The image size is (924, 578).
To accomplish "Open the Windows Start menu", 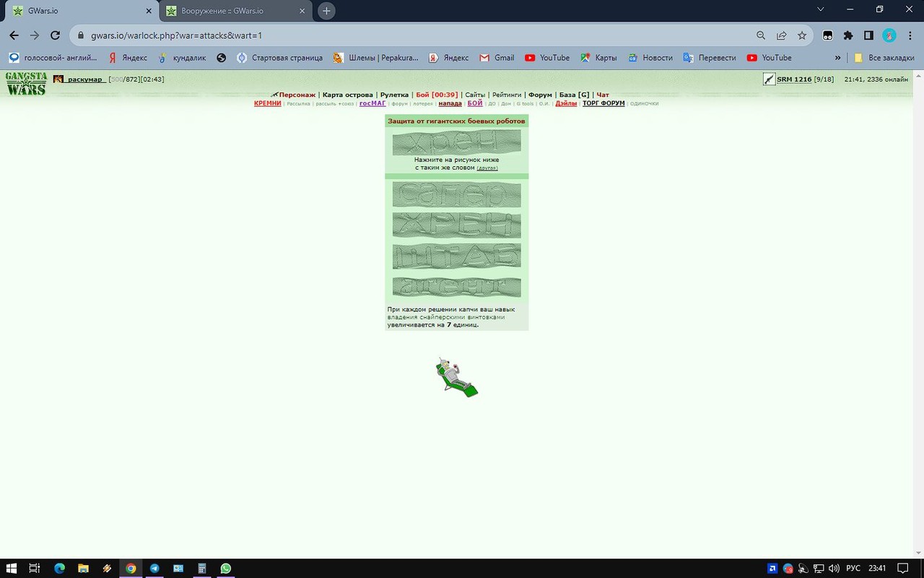I will click(x=13, y=568).
